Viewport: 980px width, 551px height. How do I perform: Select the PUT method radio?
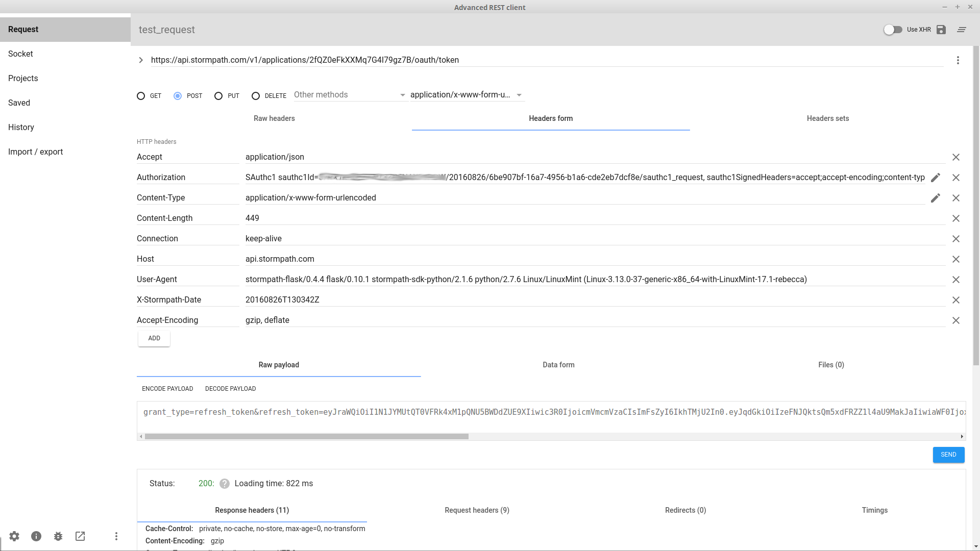(218, 96)
